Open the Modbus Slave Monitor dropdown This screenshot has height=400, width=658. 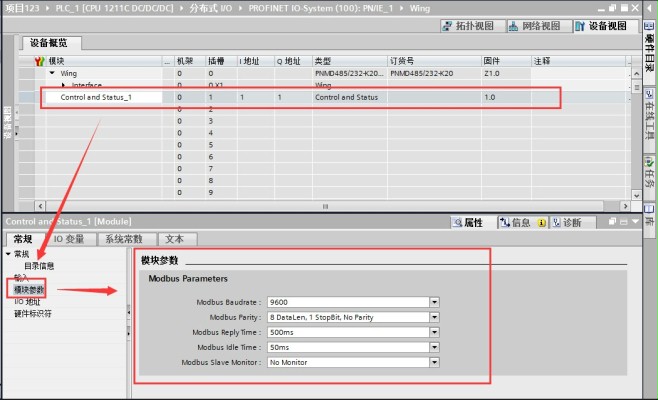[x=434, y=362]
